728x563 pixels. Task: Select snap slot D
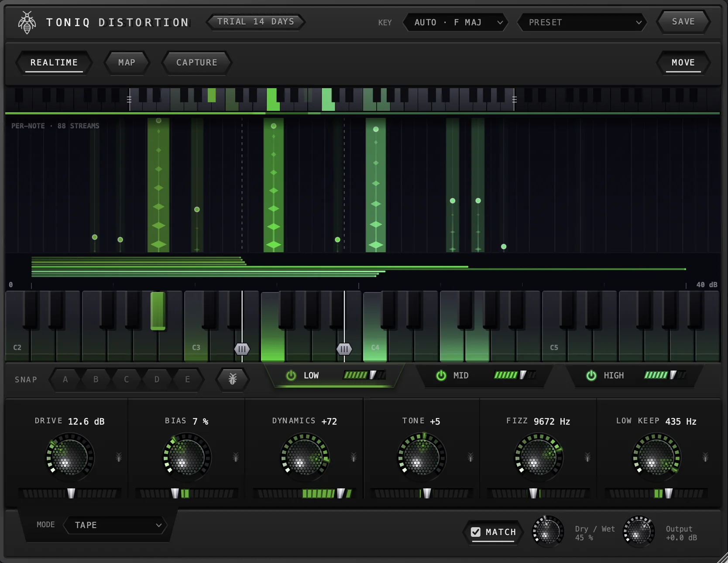click(157, 379)
